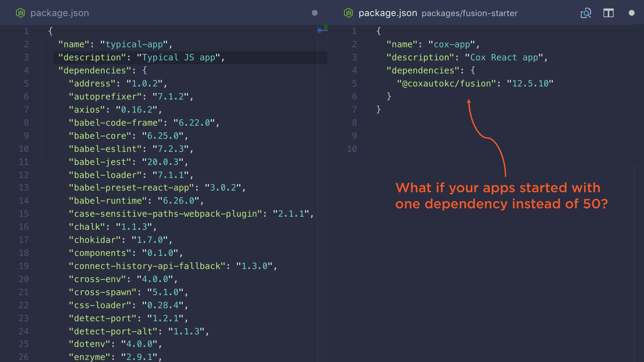Place cursor on the "enzyme" dependency line
This screenshot has width=644, height=362.
(115, 357)
